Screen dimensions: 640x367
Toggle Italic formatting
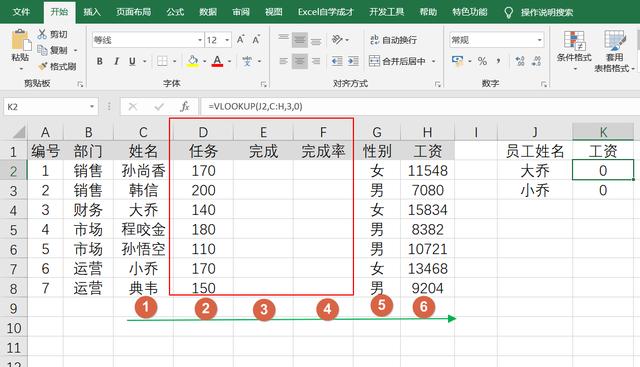point(116,61)
